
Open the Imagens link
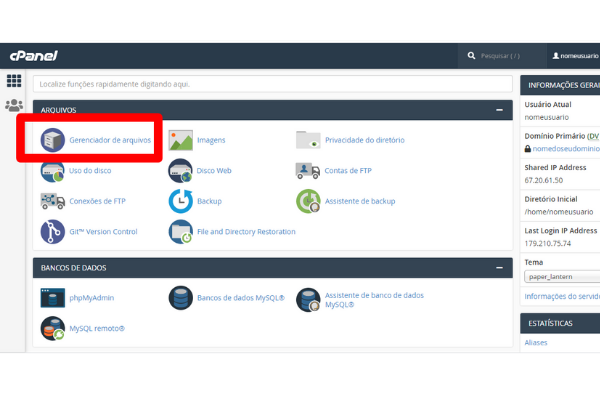pyautogui.click(x=211, y=140)
